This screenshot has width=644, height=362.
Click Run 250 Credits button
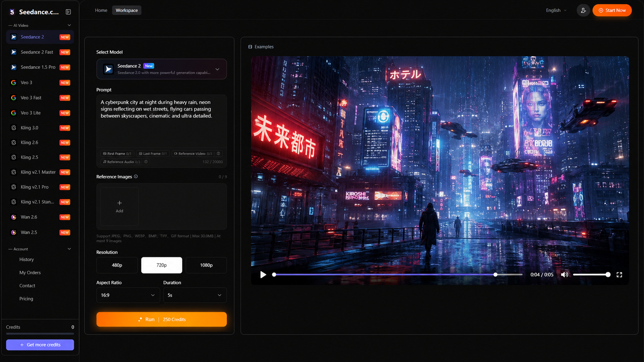(x=161, y=319)
